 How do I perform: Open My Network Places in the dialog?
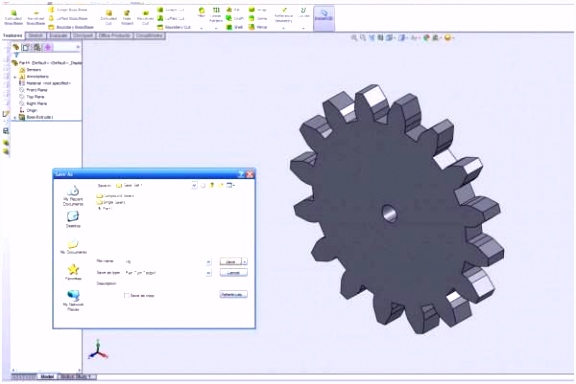click(73, 301)
